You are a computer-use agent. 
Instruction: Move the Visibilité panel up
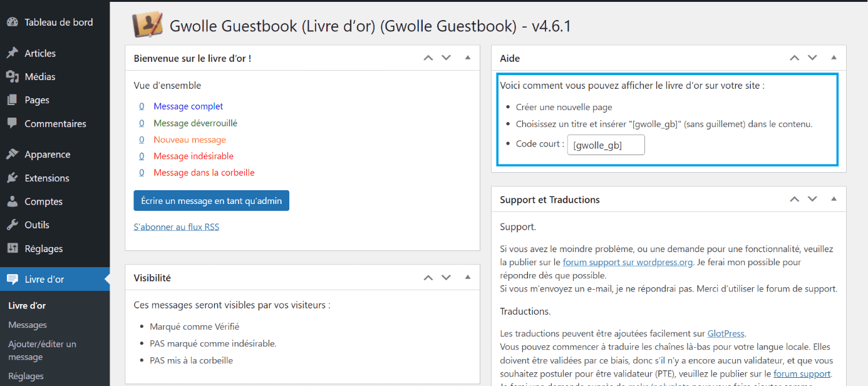[428, 278]
